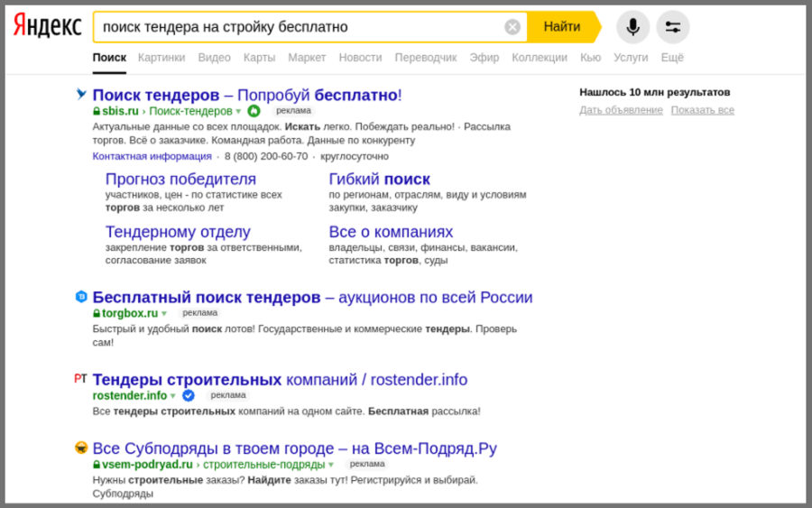Click the Yandex logo
The width and height of the screenshot is (812, 508).
coord(47,26)
